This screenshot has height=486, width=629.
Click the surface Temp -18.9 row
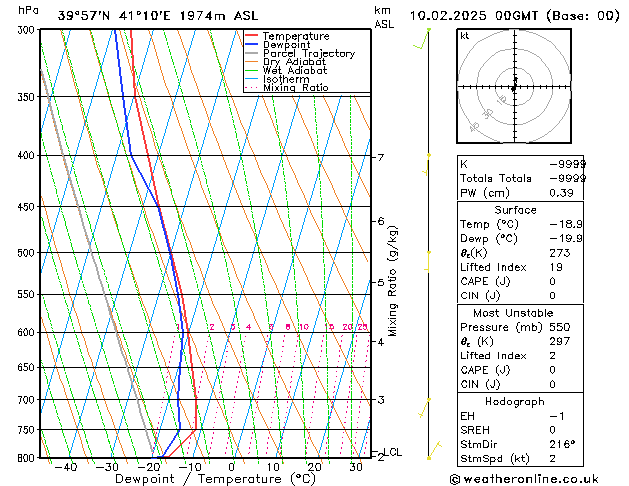[520, 224]
